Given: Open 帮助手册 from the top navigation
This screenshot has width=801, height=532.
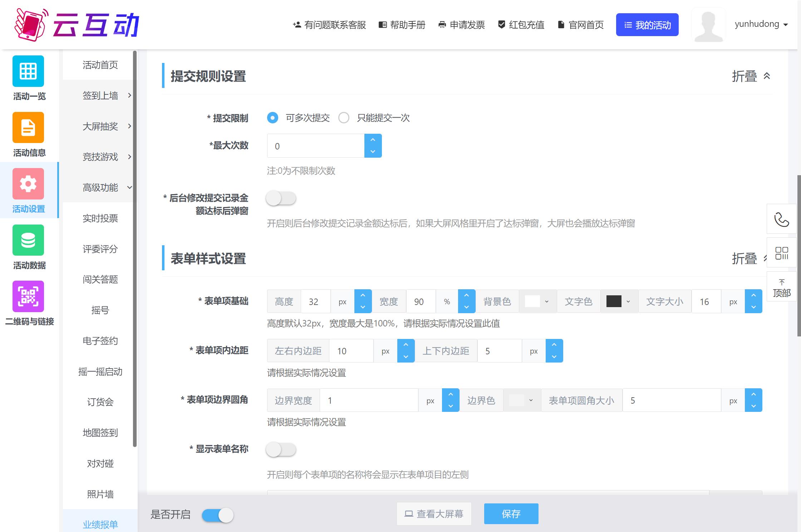Looking at the screenshot, I should tap(402, 25).
